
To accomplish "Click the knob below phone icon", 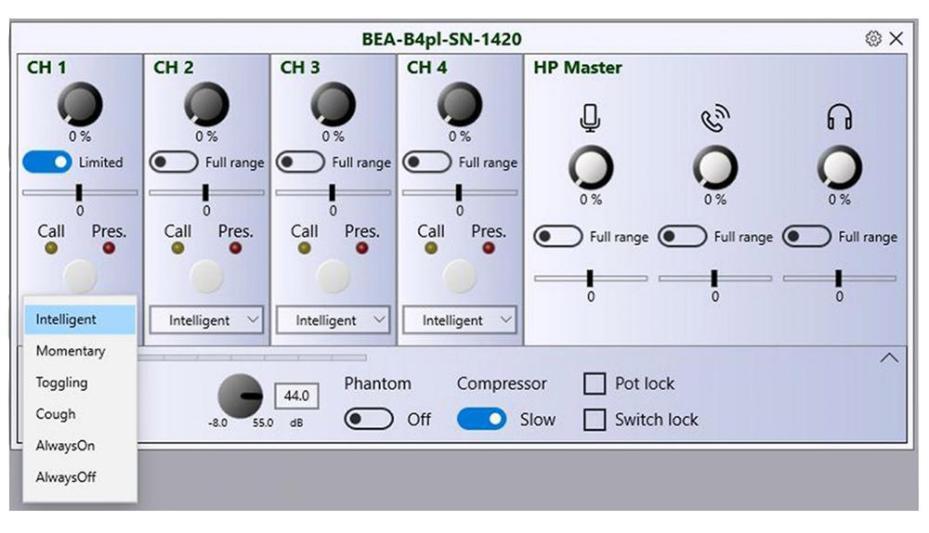I will [x=715, y=168].
